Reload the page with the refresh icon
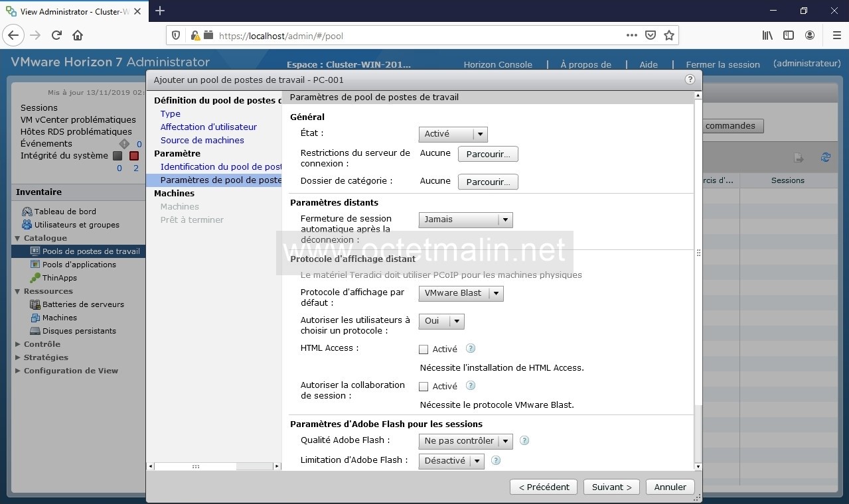The height and width of the screenshot is (504, 849). (56, 35)
